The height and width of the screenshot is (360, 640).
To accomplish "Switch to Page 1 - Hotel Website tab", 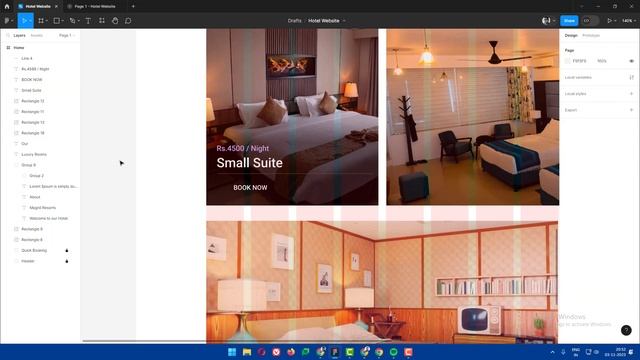I will [94, 6].
